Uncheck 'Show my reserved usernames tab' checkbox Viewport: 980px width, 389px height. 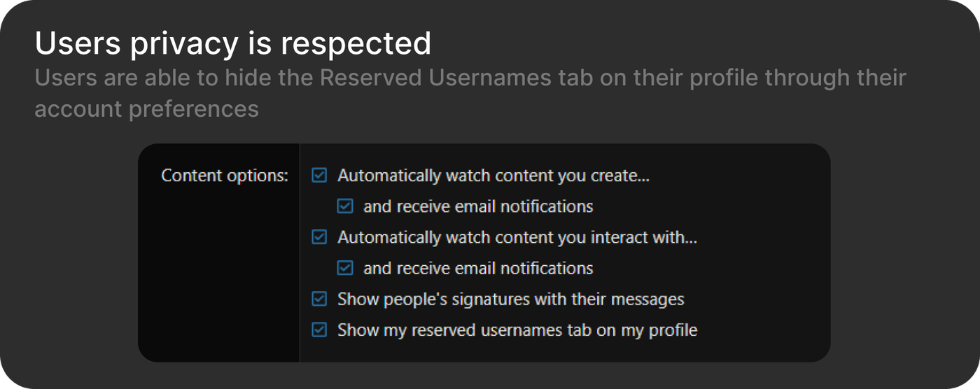click(319, 330)
